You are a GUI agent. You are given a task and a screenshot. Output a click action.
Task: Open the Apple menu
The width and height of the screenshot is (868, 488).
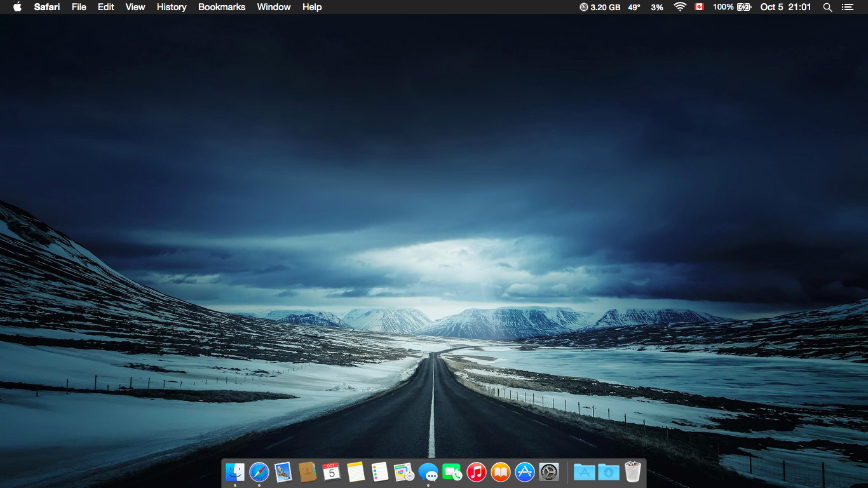tap(17, 7)
